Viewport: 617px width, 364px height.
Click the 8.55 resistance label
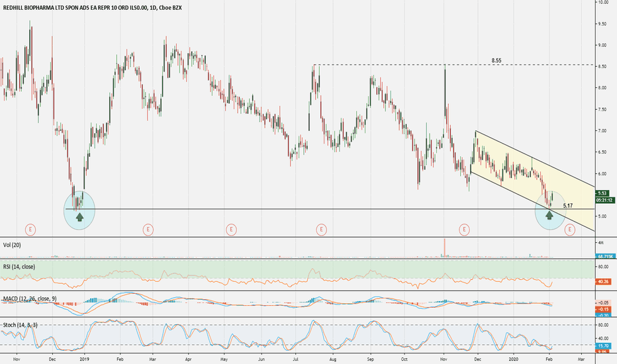(x=497, y=61)
